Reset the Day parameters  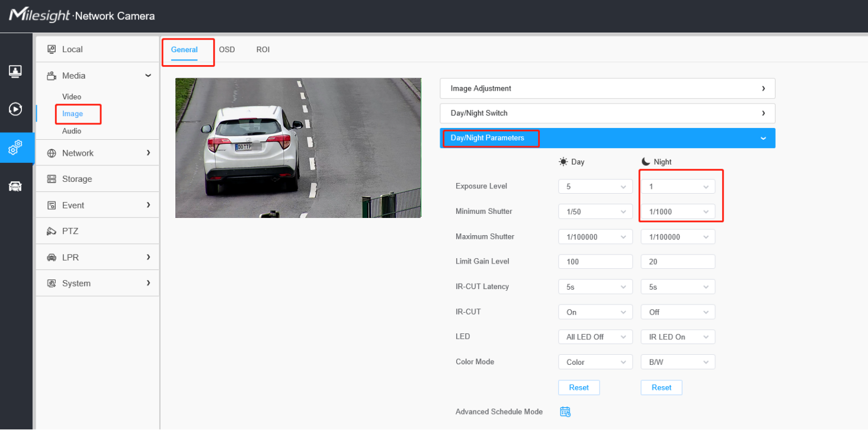pyautogui.click(x=579, y=387)
